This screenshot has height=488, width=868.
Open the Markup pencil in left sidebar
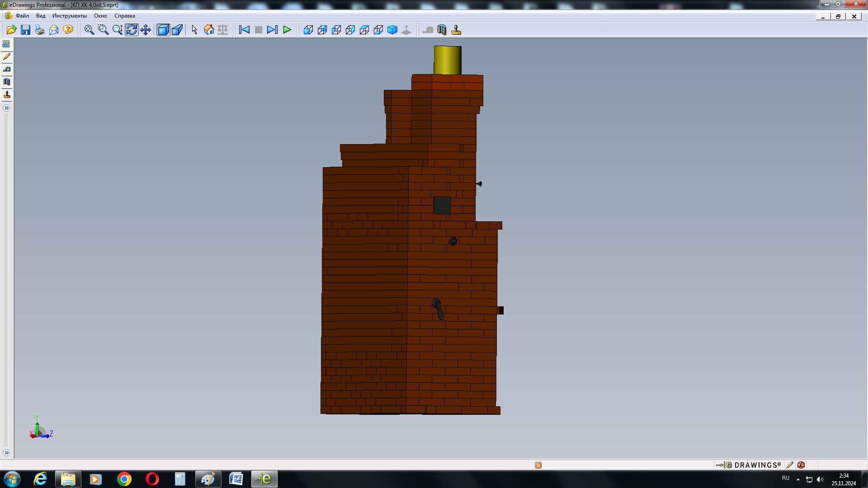[x=7, y=57]
